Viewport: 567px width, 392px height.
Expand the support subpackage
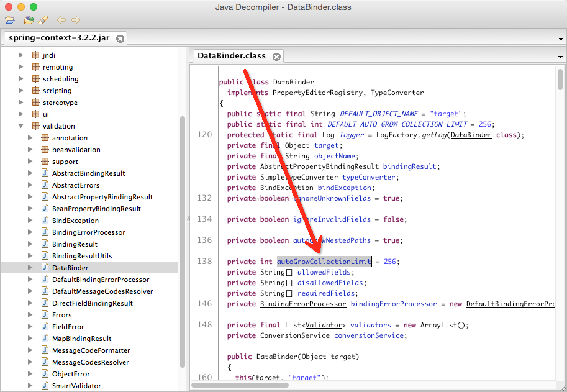[30, 161]
